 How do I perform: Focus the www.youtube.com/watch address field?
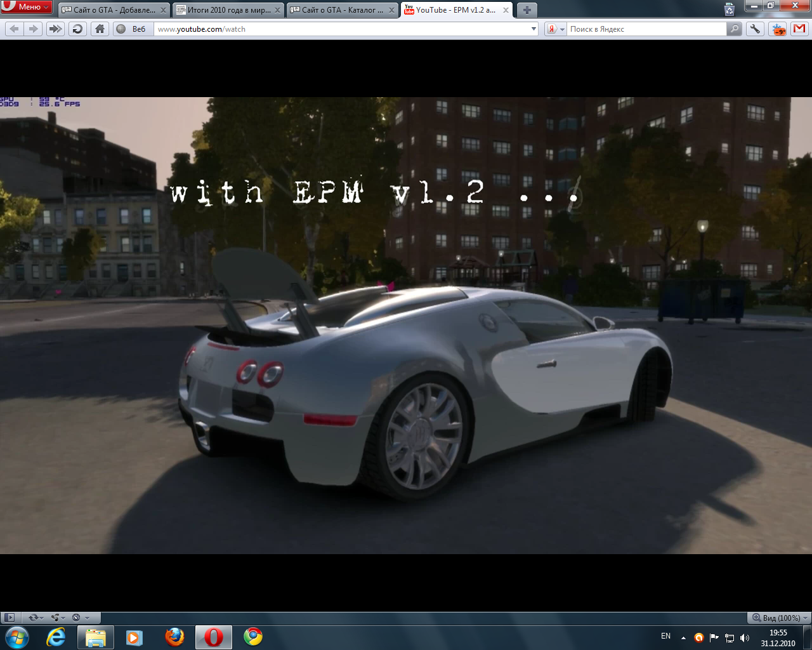click(343, 29)
